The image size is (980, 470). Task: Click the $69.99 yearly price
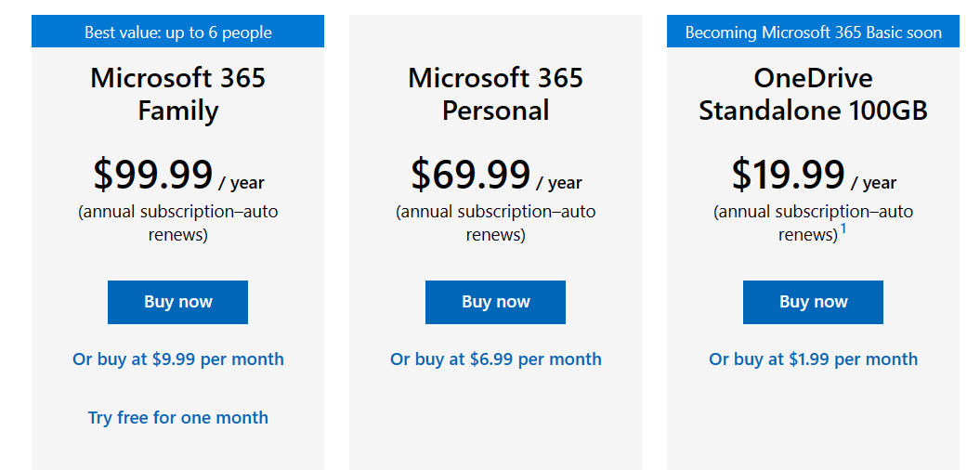pyautogui.click(x=471, y=175)
